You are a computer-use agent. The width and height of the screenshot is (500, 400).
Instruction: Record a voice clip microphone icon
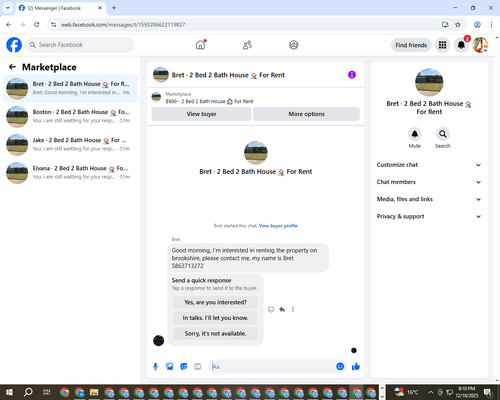click(155, 367)
